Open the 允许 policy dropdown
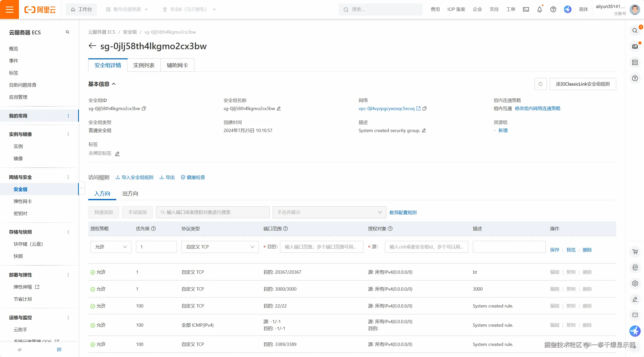This screenshot has height=357, width=644. point(111,247)
